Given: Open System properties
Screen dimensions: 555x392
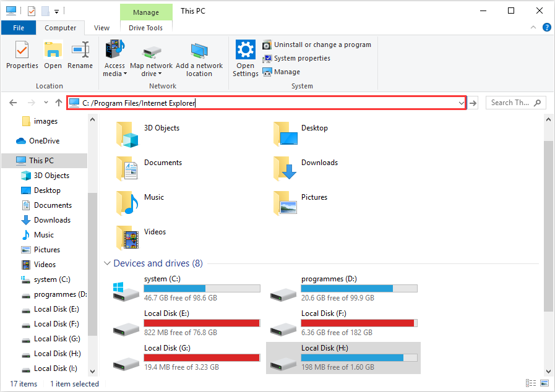Looking at the screenshot, I should (x=296, y=58).
